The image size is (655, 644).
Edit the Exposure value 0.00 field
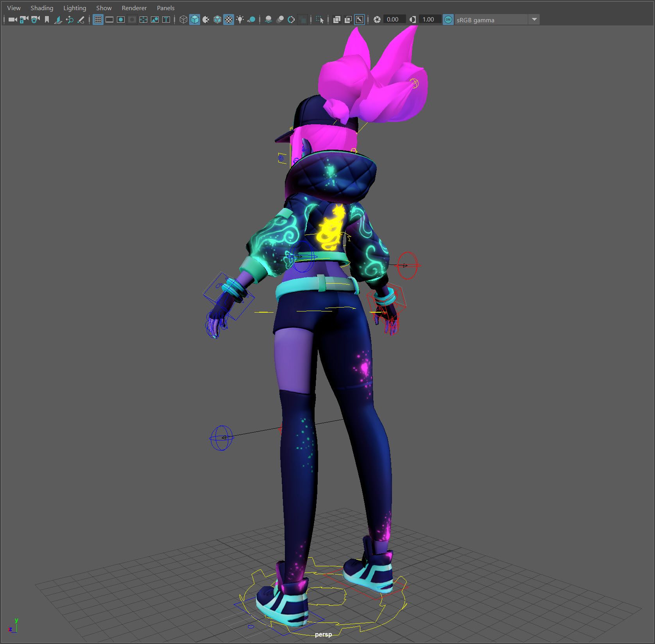(x=394, y=20)
